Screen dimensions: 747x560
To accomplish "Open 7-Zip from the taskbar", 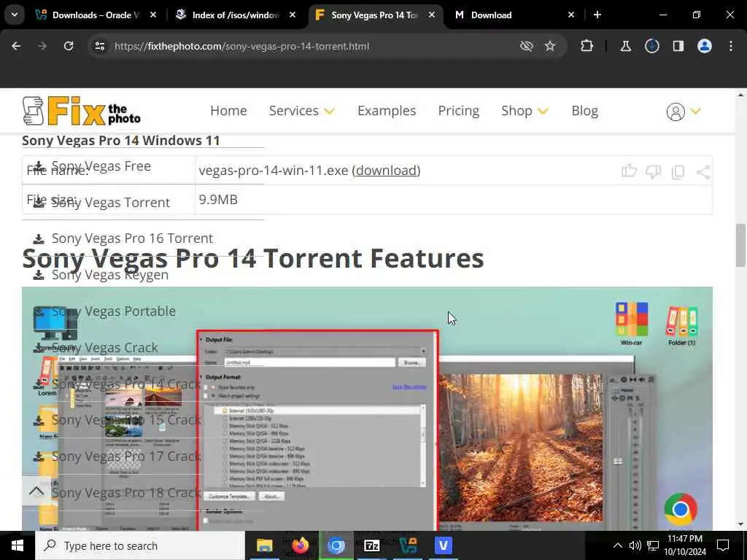I will click(x=371, y=545).
